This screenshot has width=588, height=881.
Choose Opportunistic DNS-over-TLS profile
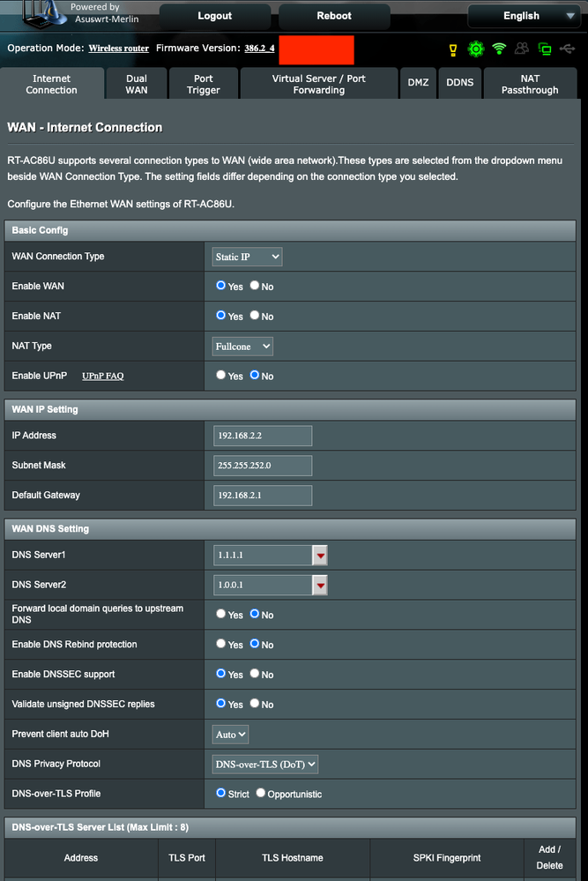[261, 793]
